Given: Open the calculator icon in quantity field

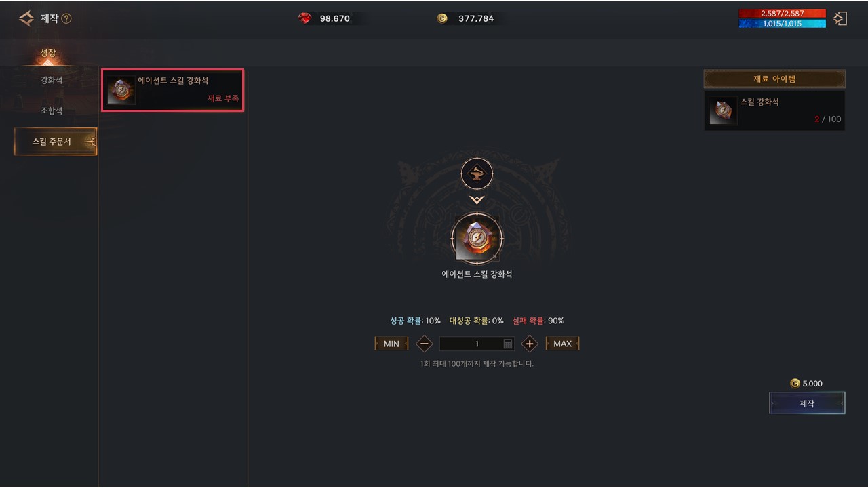Looking at the screenshot, I should pos(508,344).
